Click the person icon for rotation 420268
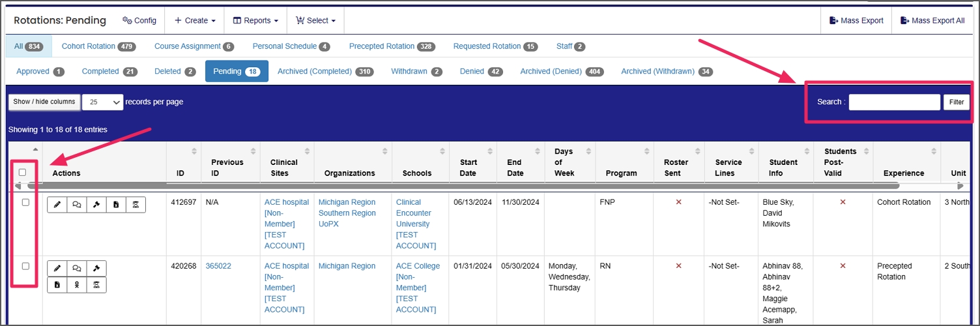 [x=77, y=285]
